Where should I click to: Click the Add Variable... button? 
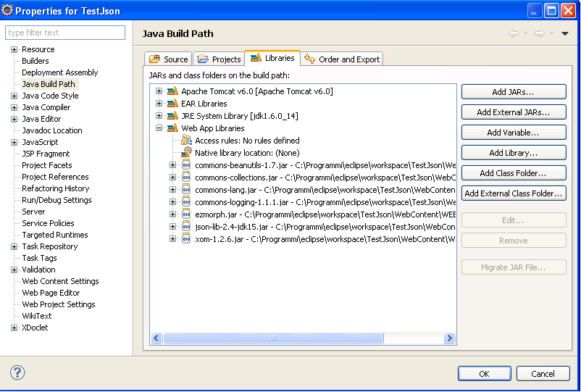514,133
